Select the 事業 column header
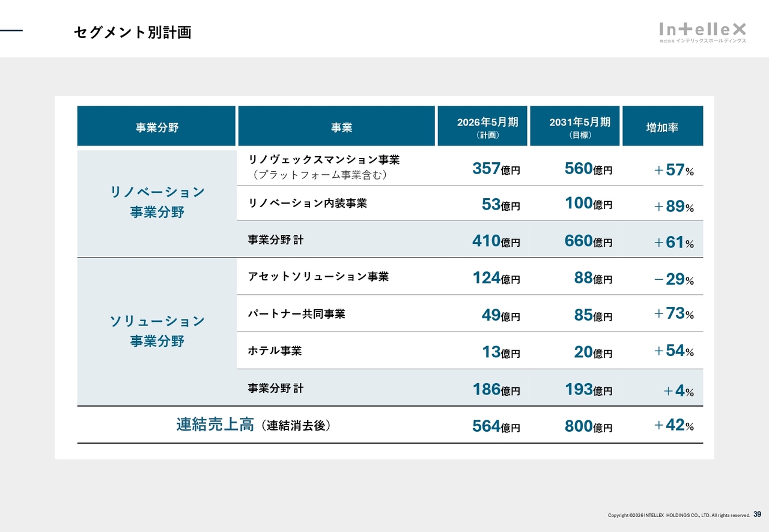The width and height of the screenshot is (769, 532). 336,127
